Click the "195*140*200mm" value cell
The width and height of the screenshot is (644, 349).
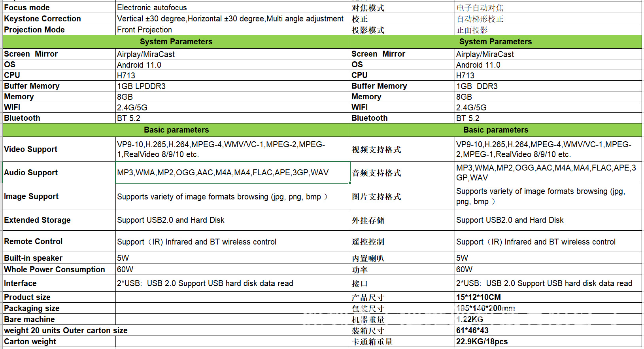pos(548,308)
